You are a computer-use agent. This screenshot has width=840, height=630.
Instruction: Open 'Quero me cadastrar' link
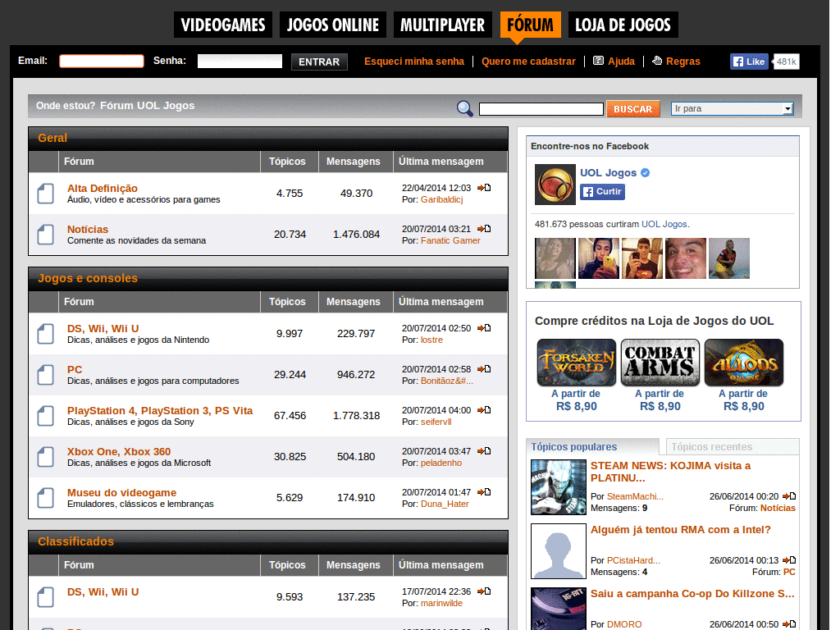pyautogui.click(x=528, y=61)
